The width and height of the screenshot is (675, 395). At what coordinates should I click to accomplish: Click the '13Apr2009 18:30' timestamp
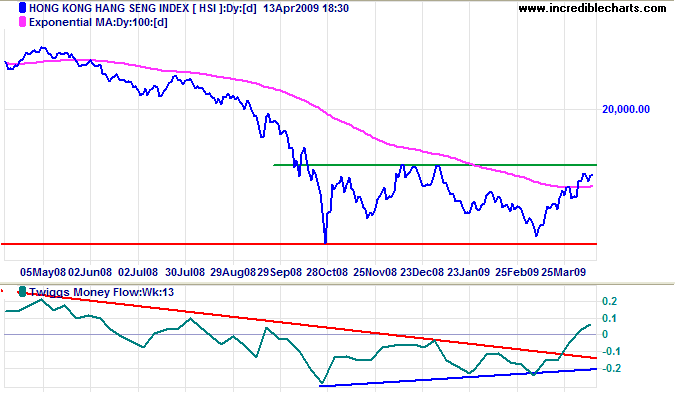click(x=306, y=8)
